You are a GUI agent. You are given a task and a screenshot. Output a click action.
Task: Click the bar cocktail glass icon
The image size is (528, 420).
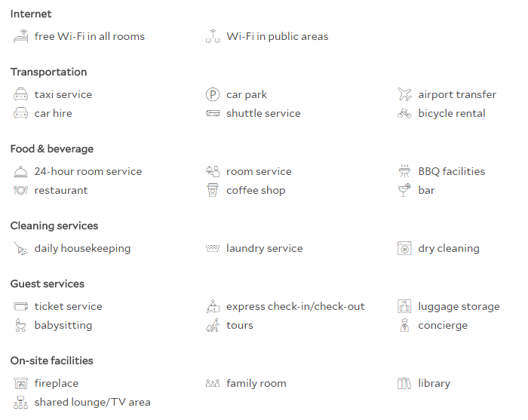click(404, 190)
